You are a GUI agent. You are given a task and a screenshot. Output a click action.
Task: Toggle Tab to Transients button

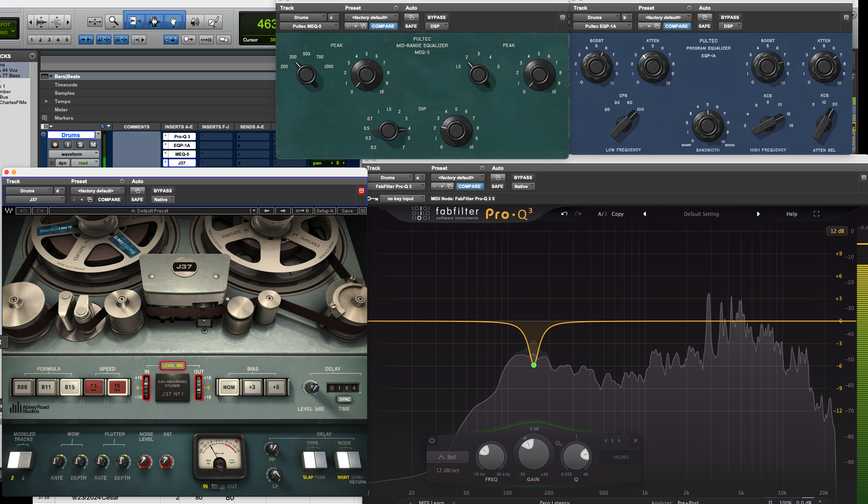pos(86,40)
